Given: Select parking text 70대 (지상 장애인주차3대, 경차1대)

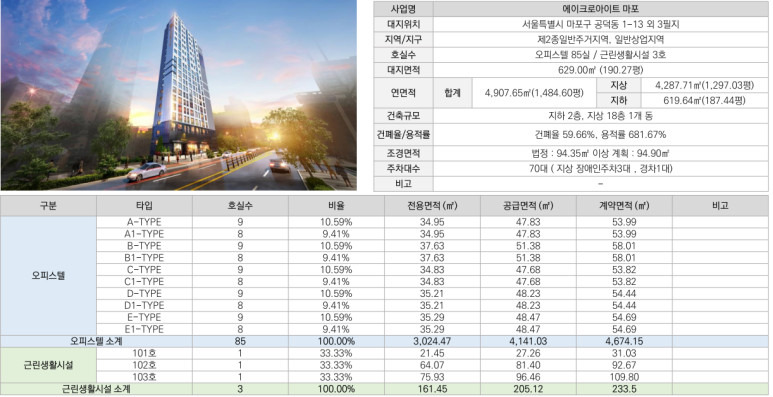Looking at the screenshot, I should pos(600,169).
